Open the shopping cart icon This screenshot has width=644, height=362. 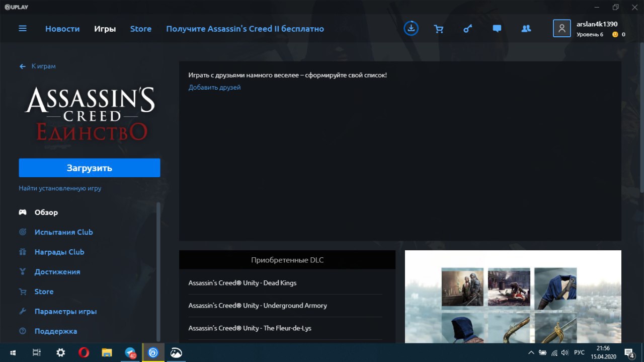(439, 29)
